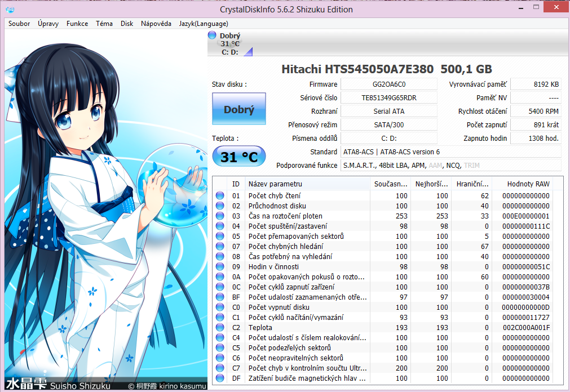Open the Nápověda menu
The image size is (570, 392).
click(156, 24)
